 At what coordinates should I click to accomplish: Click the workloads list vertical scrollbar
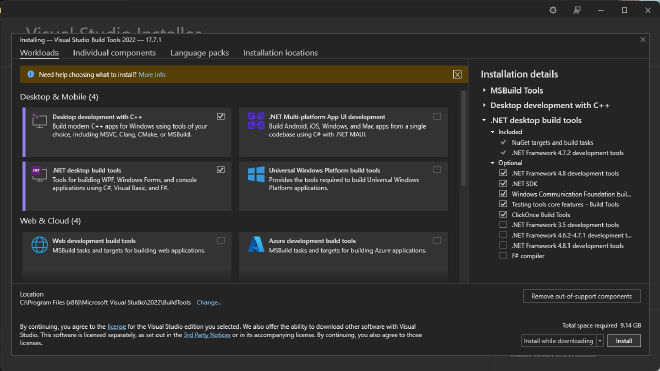click(x=463, y=138)
